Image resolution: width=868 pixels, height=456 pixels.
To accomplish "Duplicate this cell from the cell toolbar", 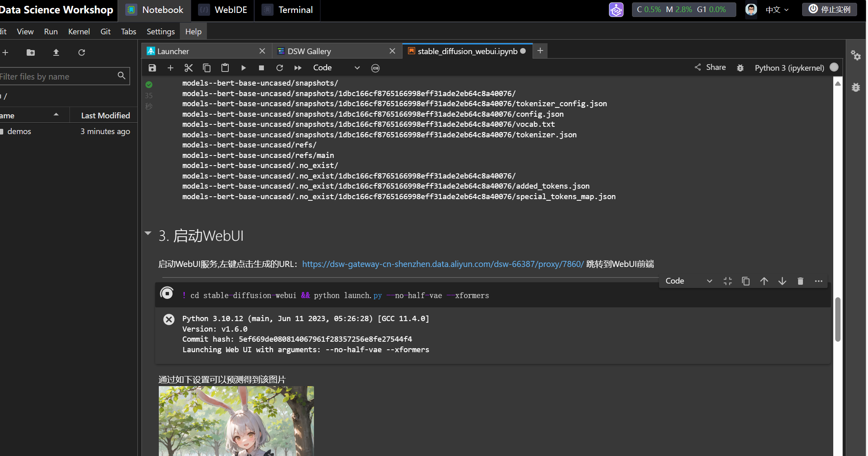I will pyautogui.click(x=746, y=281).
